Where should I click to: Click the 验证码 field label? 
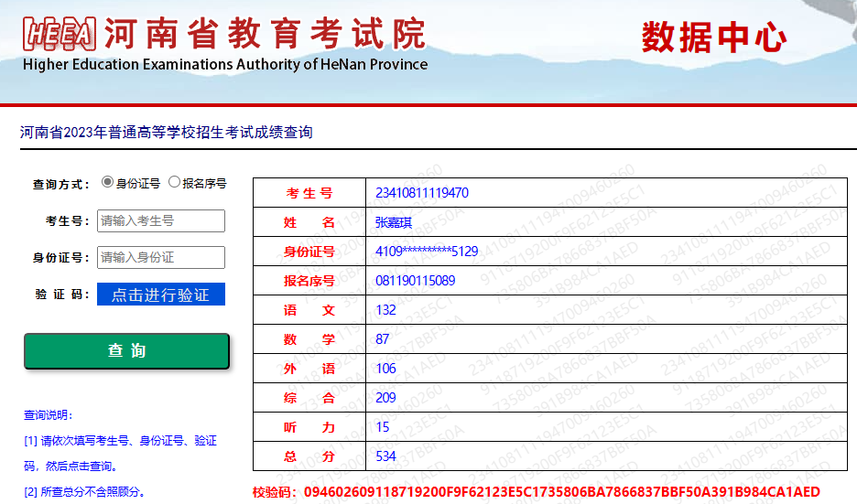click(61, 295)
